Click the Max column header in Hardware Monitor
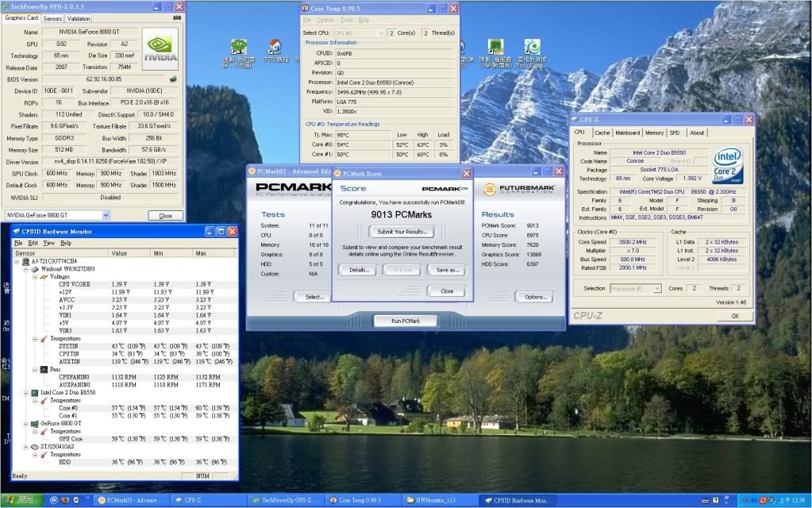The height and width of the screenshot is (508, 812). [x=214, y=253]
